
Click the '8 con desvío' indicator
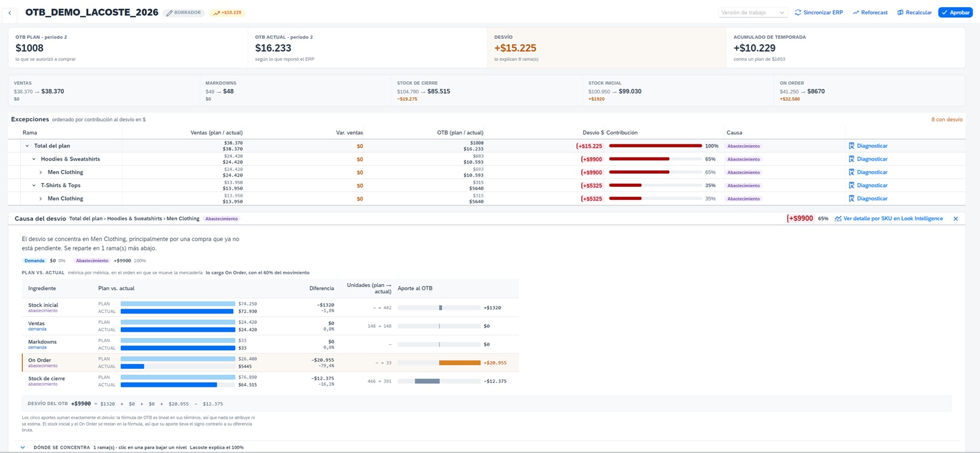tap(947, 119)
